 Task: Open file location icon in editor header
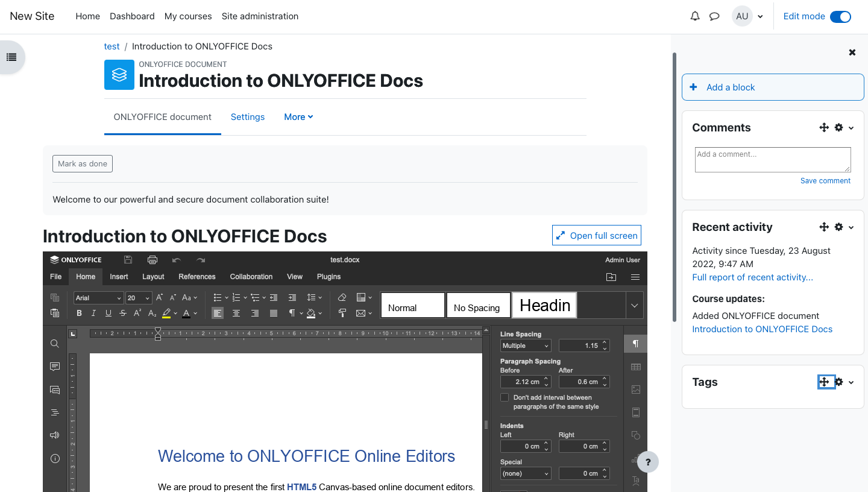pos(611,277)
